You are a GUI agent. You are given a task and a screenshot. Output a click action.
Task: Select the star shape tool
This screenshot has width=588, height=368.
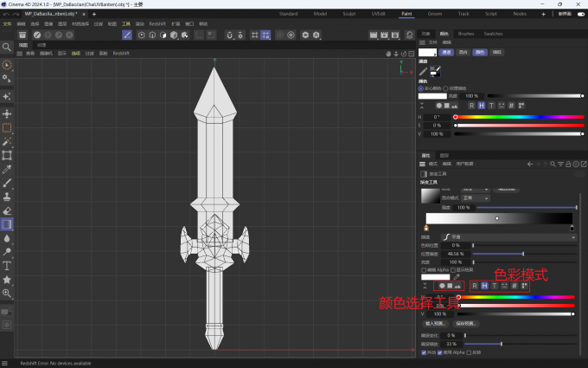[7, 280]
